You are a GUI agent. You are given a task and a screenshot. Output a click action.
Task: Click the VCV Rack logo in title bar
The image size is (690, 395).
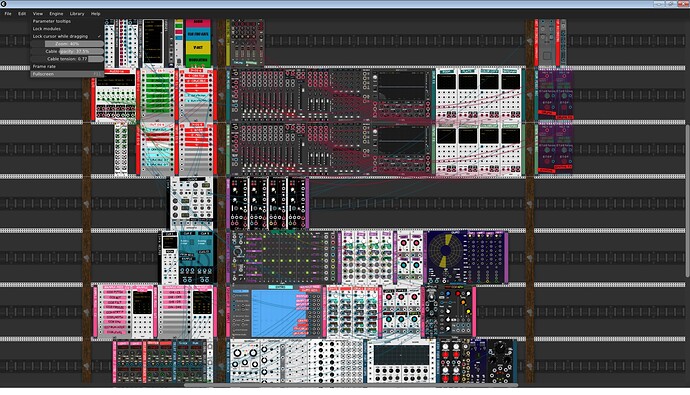point(4,4)
